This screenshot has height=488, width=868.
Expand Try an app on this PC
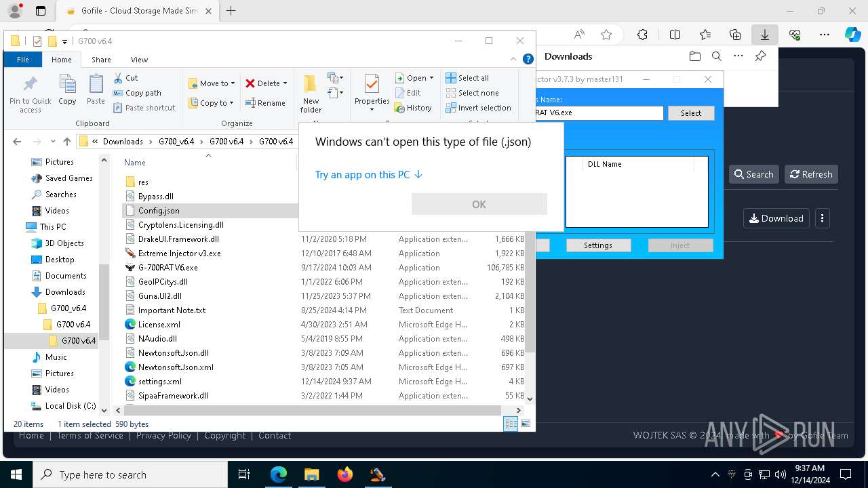[369, 175]
